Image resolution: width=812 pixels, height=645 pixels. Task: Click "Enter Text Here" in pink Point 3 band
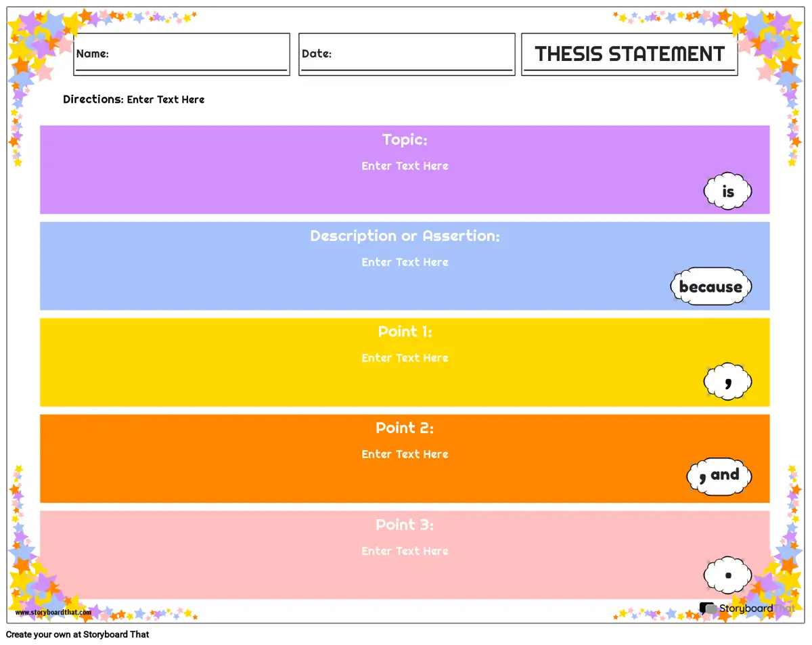(x=405, y=551)
